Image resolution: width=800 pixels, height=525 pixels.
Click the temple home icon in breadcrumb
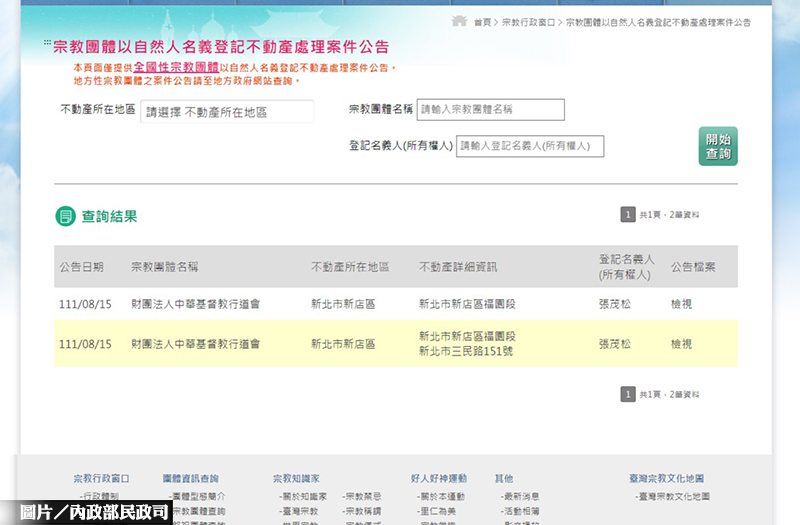tap(460, 21)
